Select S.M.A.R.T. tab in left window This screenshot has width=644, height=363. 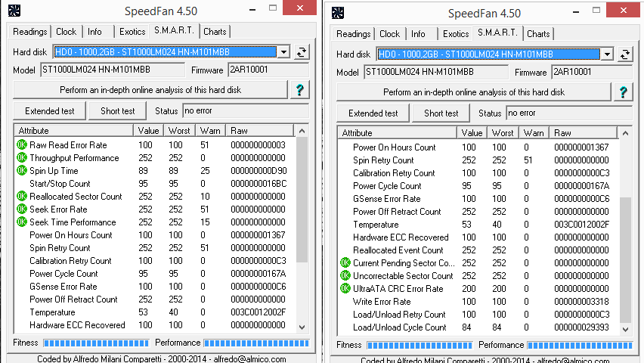(x=174, y=30)
